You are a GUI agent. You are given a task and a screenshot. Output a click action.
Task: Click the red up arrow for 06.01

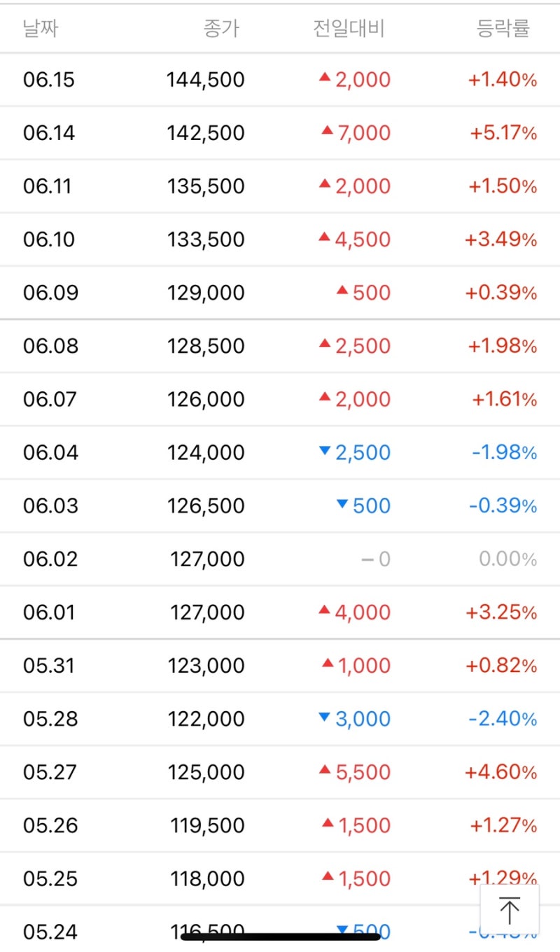324,610
